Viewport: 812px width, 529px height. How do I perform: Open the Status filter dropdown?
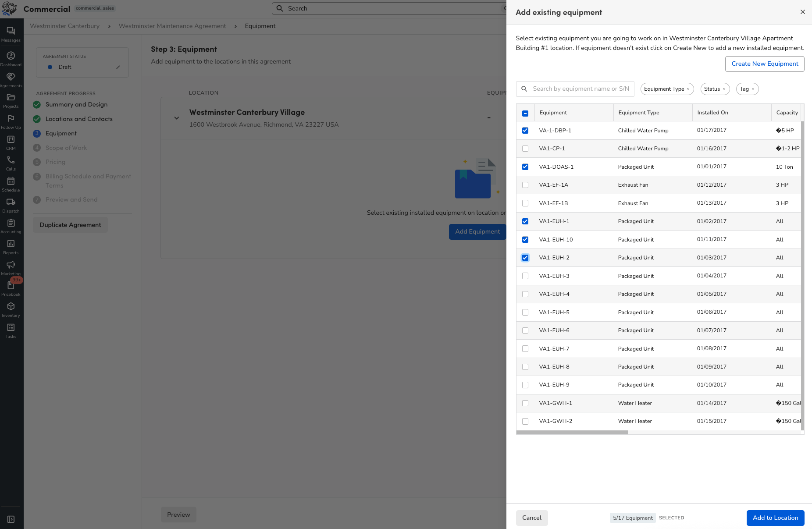714,89
